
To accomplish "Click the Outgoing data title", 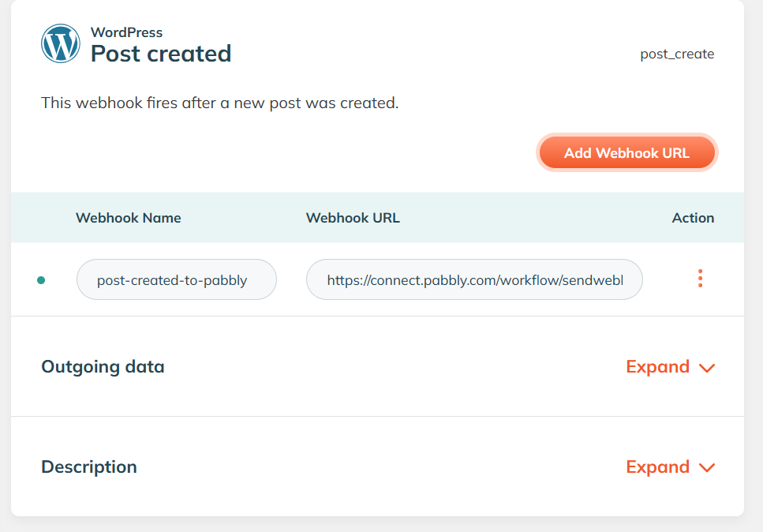I will click(103, 366).
